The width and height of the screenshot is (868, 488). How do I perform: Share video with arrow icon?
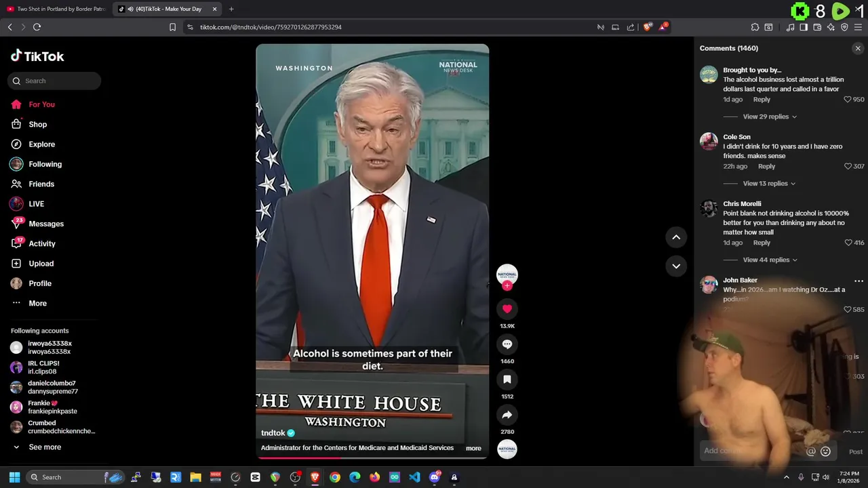[x=507, y=415]
